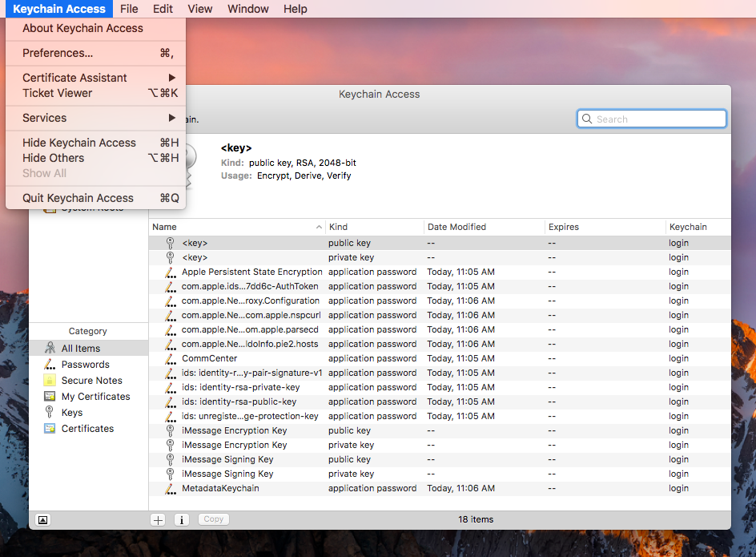The height and width of the screenshot is (557, 756).
Task: Click key icon of iMessage Signing Key private key
Action: 171,474
